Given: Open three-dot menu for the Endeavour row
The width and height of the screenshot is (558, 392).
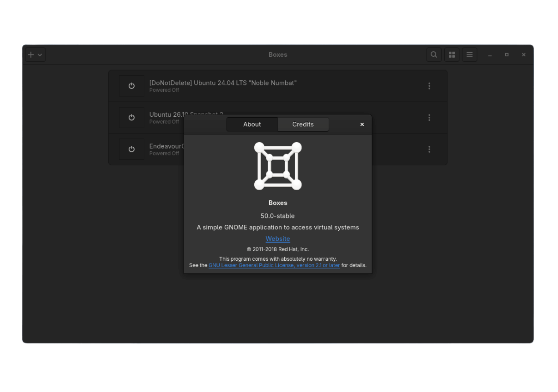Looking at the screenshot, I should tap(429, 149).
